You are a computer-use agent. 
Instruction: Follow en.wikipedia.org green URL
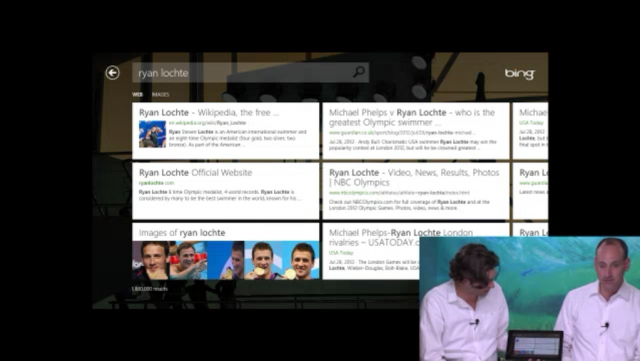click(x=207, y=123)
